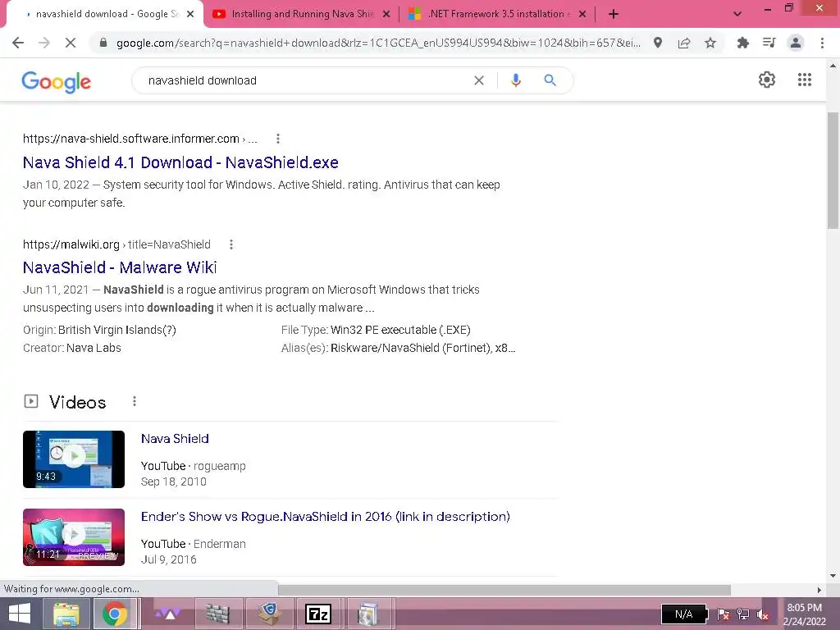Open the network tray icon
840x630 pixels.
click(743, 614)
